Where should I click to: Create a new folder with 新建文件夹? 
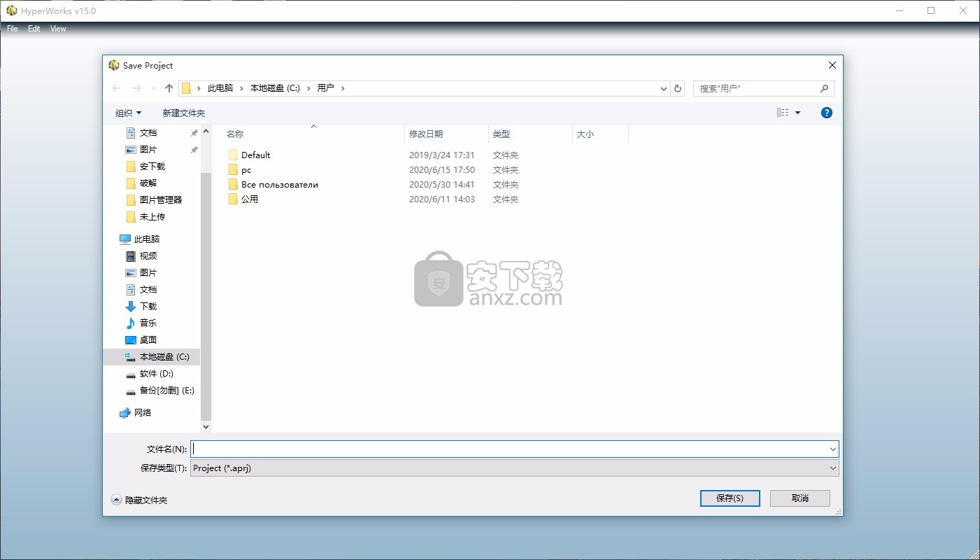click(183, 113)
